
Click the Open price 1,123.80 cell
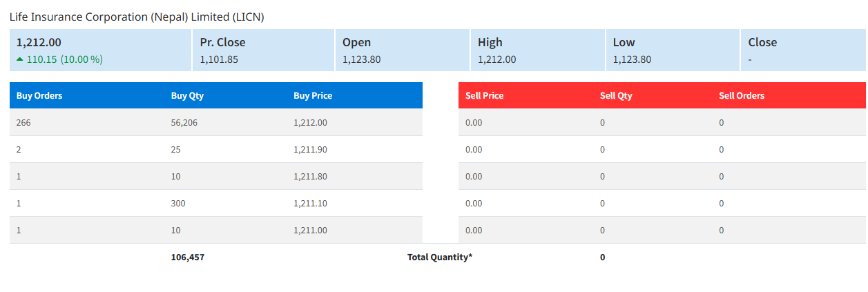tap(361, 59)
